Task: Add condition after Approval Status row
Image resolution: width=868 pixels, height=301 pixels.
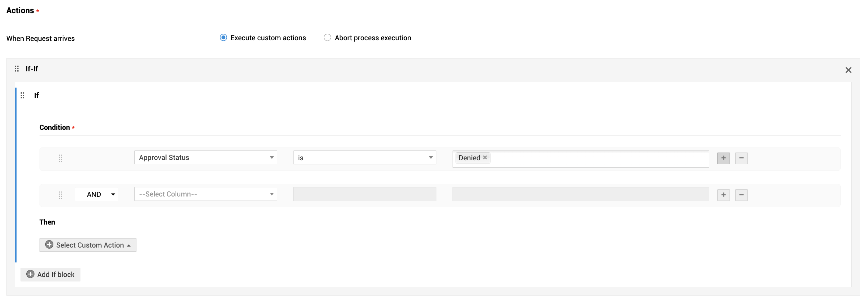Action: [x=723, y=158]
